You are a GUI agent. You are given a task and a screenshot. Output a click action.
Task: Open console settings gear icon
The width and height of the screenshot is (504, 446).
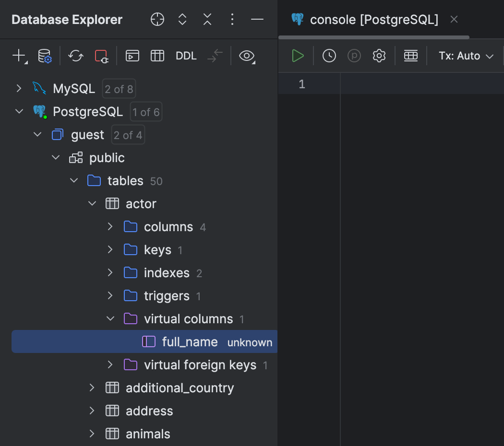click(x=379, y=56)
